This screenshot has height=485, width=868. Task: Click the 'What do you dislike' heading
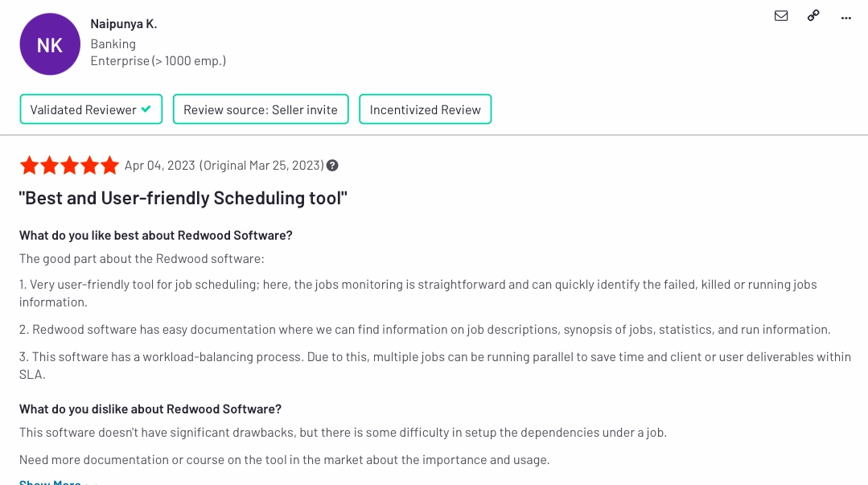coord(150,409)
